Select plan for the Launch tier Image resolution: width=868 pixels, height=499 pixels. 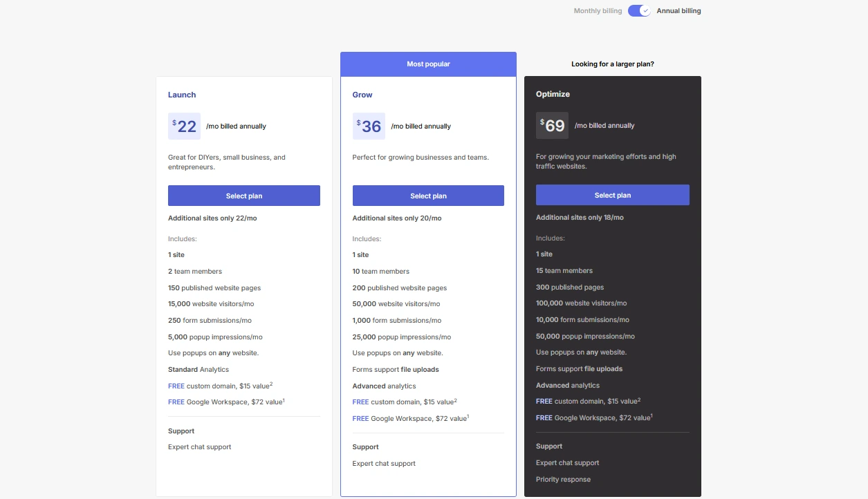pyautogui.click(x=244, y=196)
